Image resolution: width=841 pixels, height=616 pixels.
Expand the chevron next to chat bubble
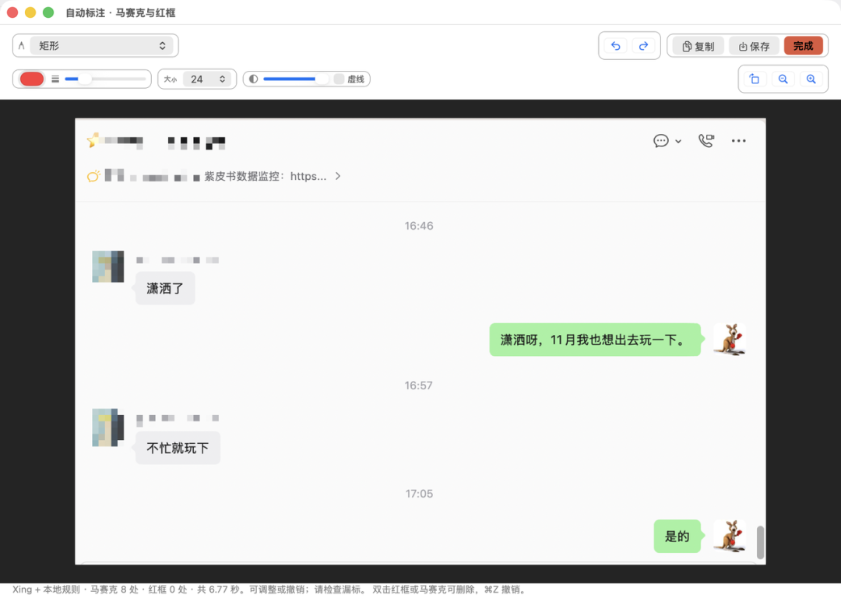tap(678, 142)
